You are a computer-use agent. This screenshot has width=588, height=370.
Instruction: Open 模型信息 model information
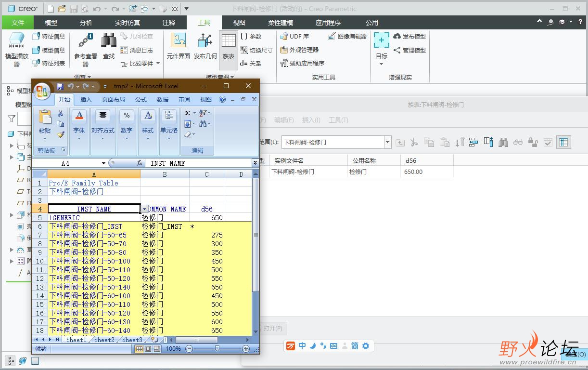pos(48,50)
